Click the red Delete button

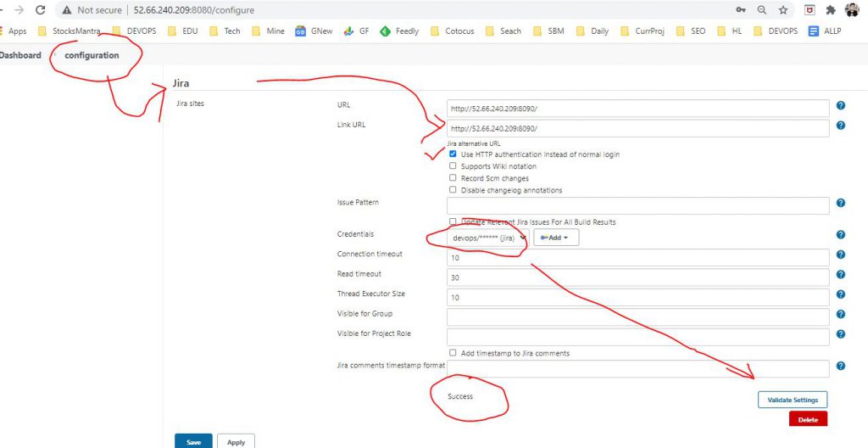[808, 420]
